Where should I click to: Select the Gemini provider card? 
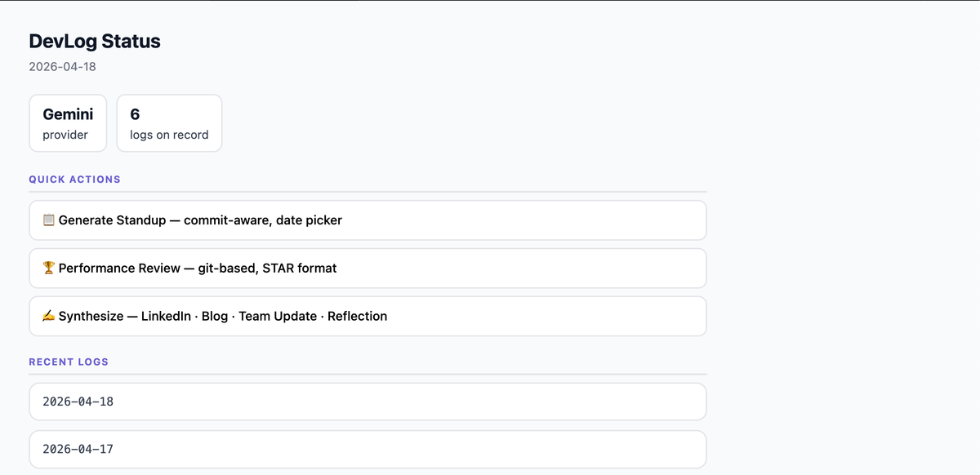68,122
